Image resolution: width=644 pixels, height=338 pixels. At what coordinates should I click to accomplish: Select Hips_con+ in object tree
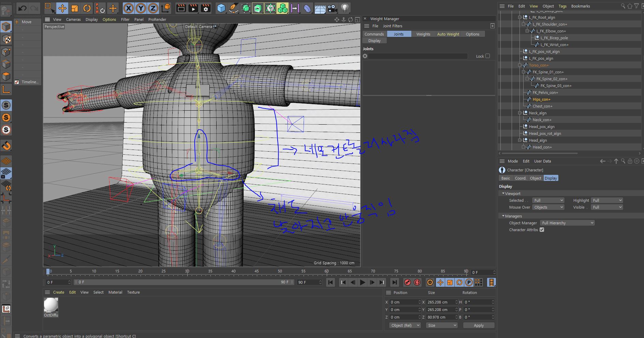(541, 99)
